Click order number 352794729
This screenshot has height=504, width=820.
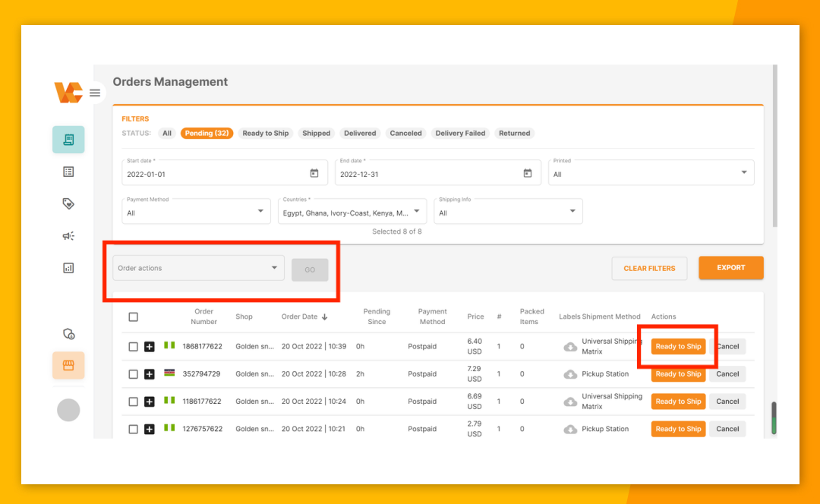pyautogui.click(x=201, y=374)
